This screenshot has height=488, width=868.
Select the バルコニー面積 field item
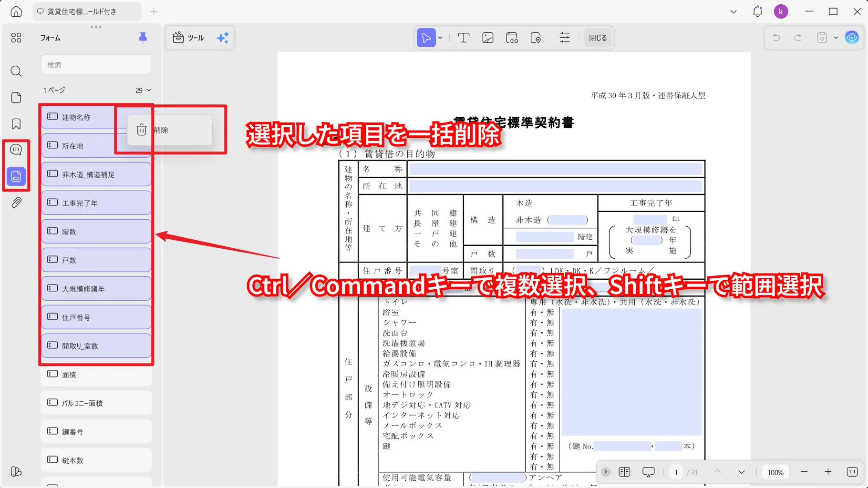tap(96, 403)
